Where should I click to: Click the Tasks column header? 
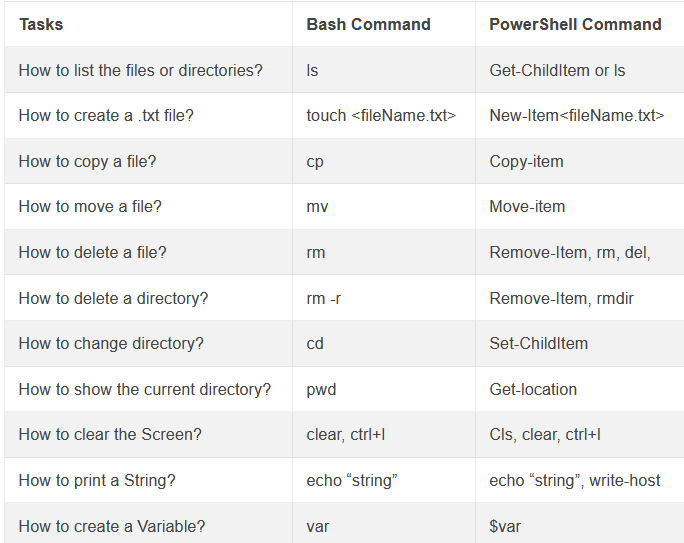click(x=39, y=24)
